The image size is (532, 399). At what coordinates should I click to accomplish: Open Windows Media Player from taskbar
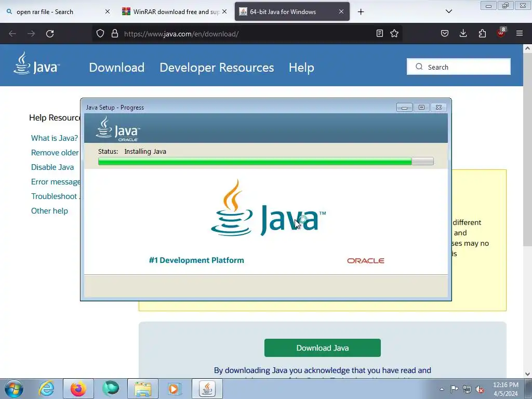point(175,389)
